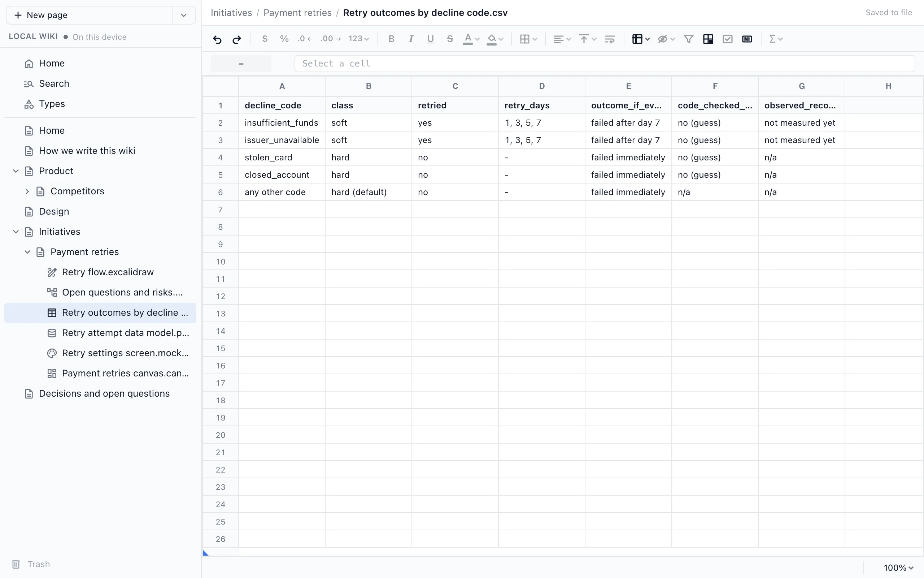
Task: Open the hide/show eye menu
Action: [x=666, y=39]
